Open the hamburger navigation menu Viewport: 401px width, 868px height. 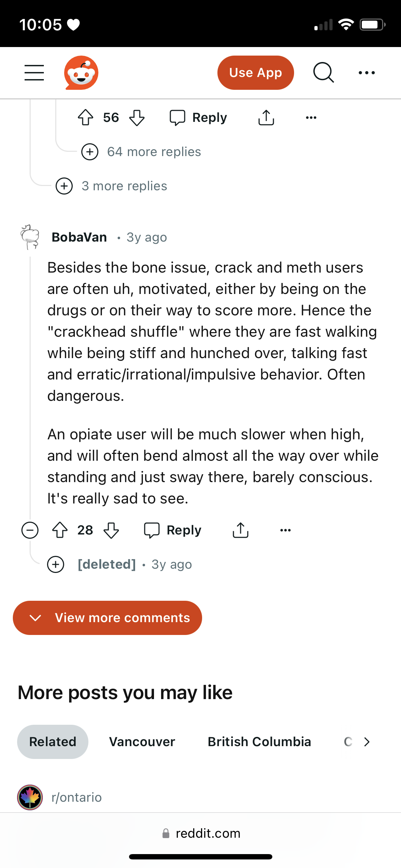34,73
